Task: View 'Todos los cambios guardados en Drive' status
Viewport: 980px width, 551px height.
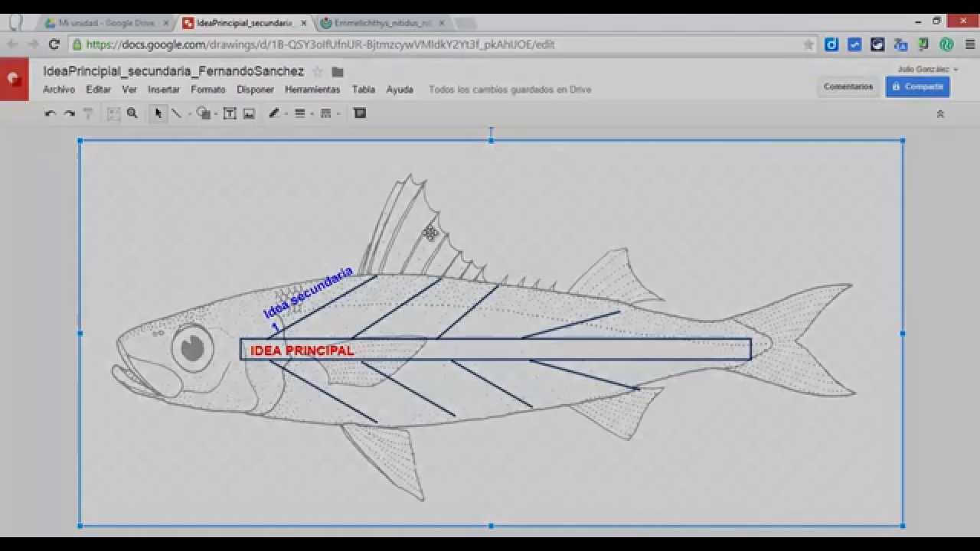Action: (510, 90)
